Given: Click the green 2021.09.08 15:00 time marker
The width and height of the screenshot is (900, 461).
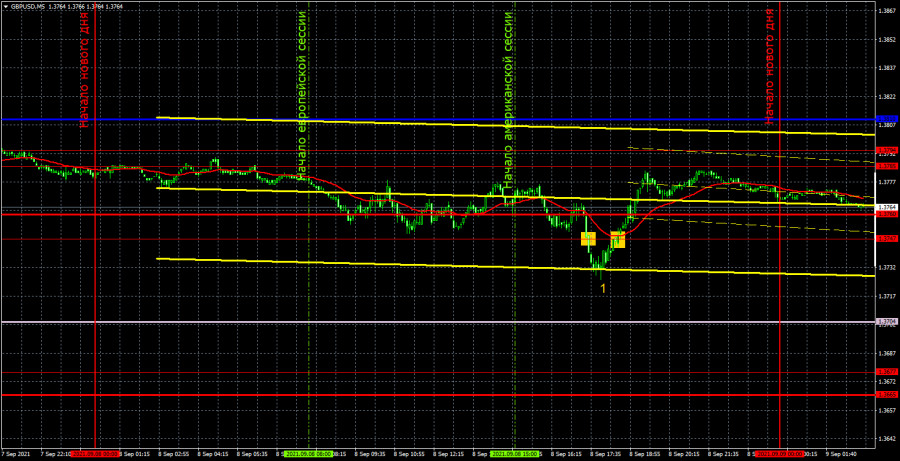Looking at the screenshot, I should tap(515, 454).
